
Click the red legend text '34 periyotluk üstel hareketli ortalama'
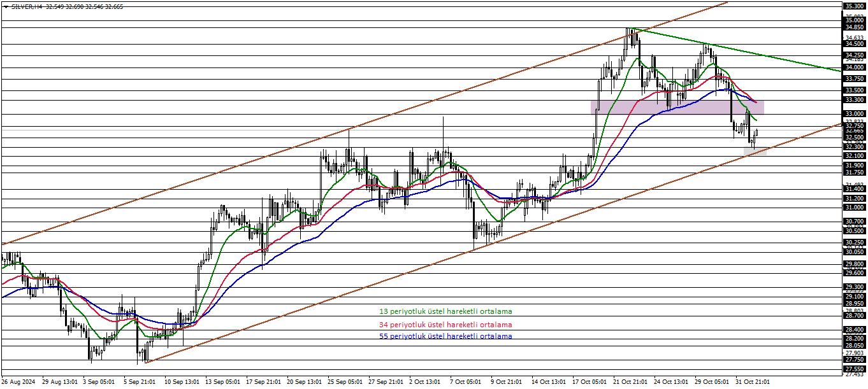[x=445, y=324]
